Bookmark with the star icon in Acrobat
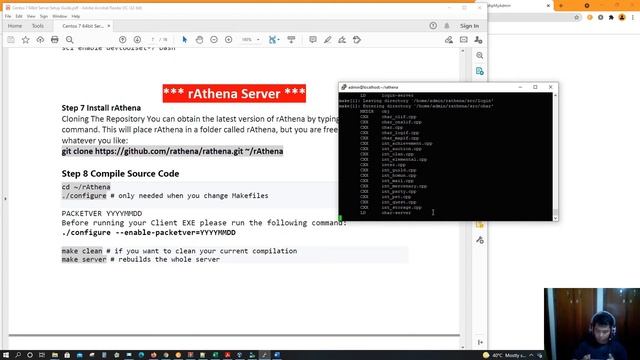640x360 pixels. click(x=26, y=40)
